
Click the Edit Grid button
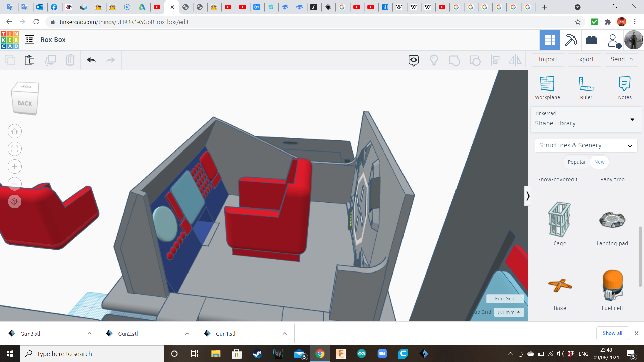(505, 298)
